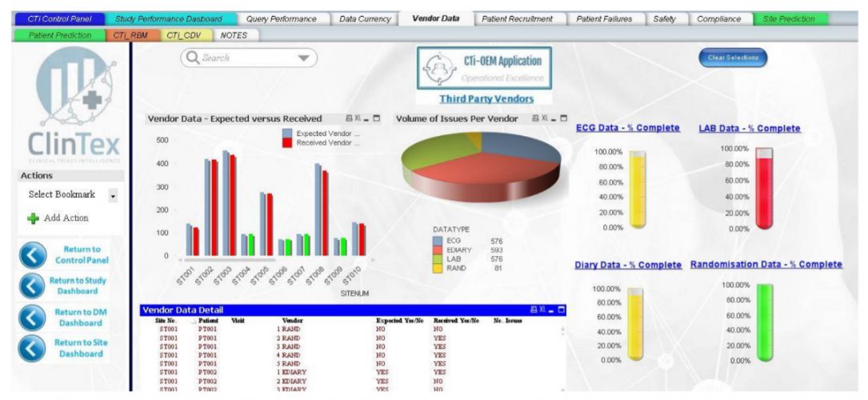The image size is (868, 400).
Task: Click the CTi-OEM Application logo banner
Action: tap(484, 68)
